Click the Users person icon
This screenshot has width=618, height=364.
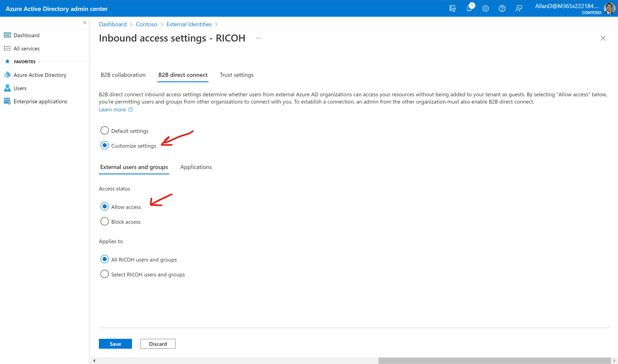(x=7, y=88)
